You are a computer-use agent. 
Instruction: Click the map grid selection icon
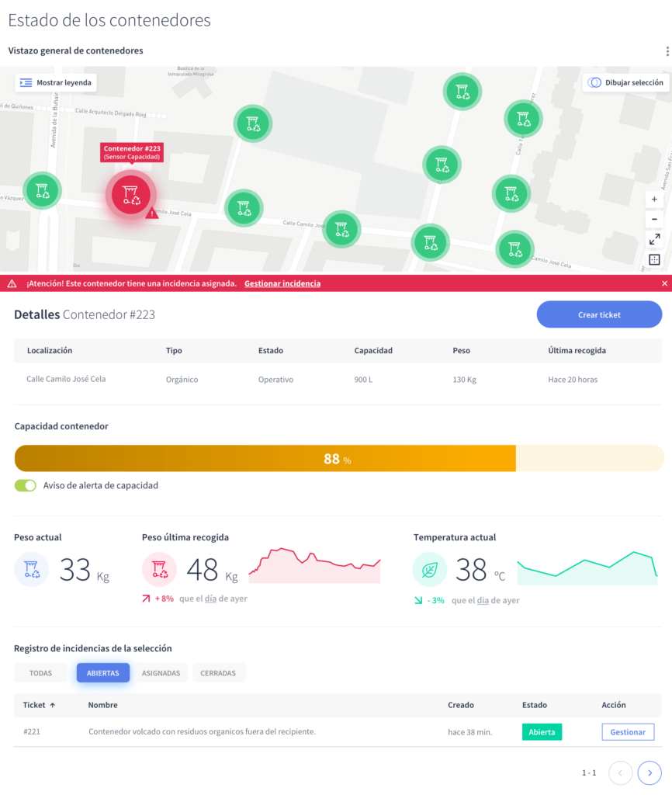click(654, 260)
